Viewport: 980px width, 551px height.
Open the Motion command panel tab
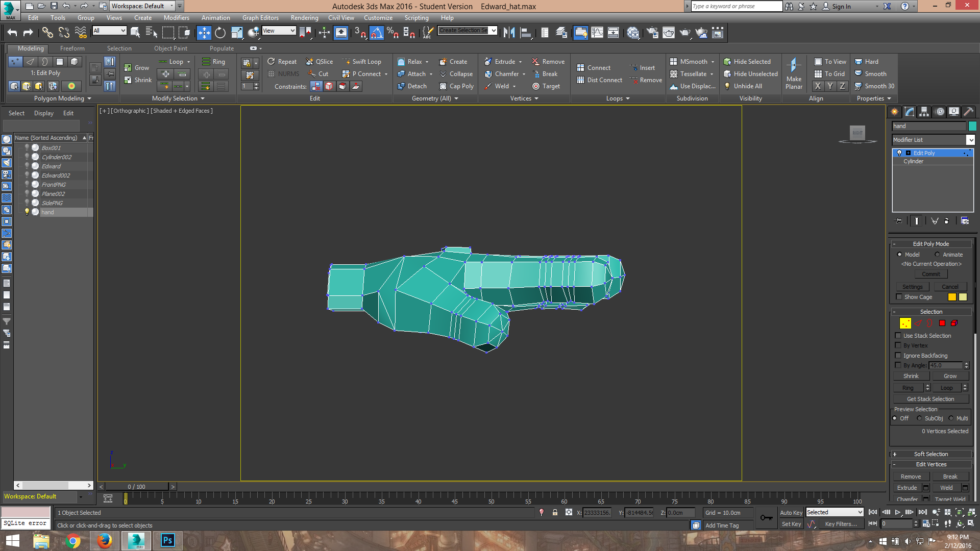click(939, 111)
